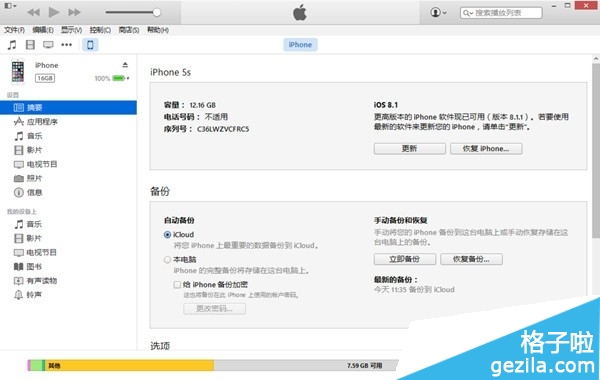Click the fast-forward next track button

(74, 12)
